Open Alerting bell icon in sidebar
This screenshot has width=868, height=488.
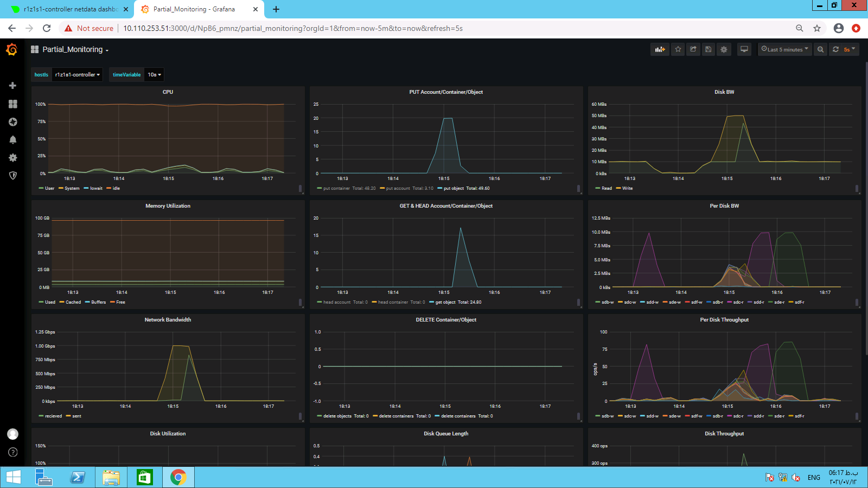12,140
